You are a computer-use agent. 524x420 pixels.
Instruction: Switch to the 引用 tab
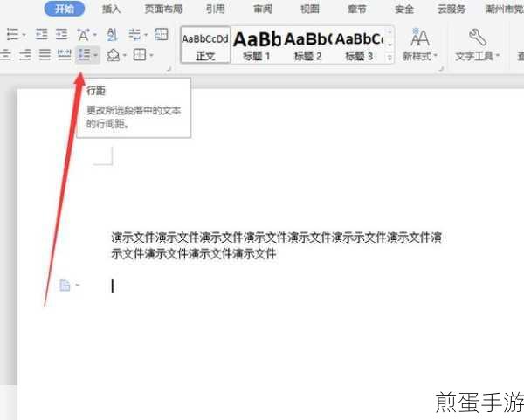tap(215, 9)
